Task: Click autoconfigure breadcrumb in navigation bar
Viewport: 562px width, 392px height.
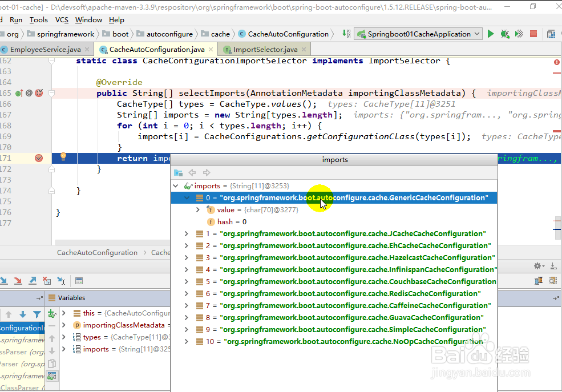Action: 169,34
